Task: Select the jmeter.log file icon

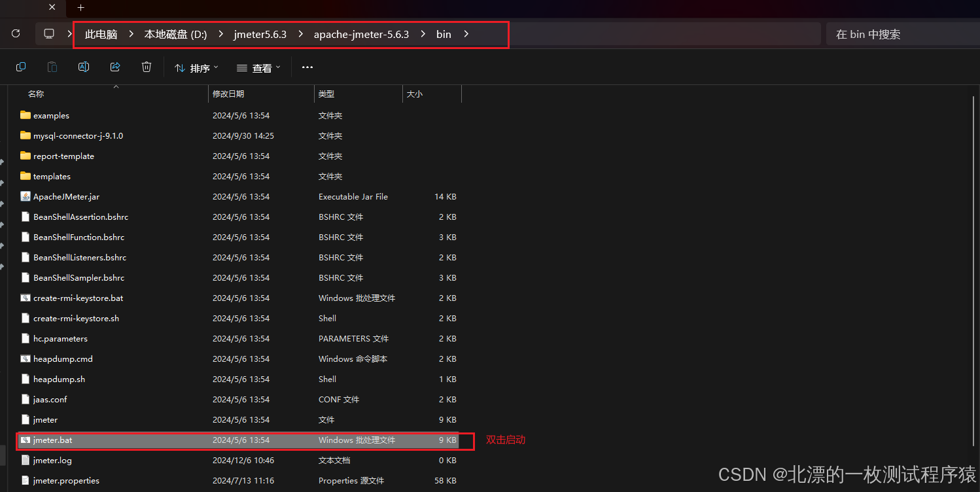Action: point(26,460)
